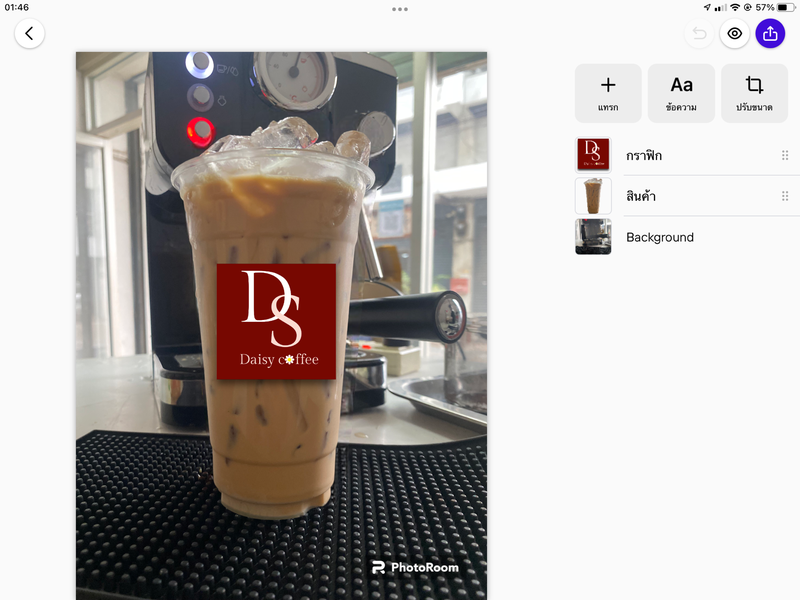Viewport: 800px width, 600px height.
Task: Select the Background layer thumbnail
Action: pos(593,237)
